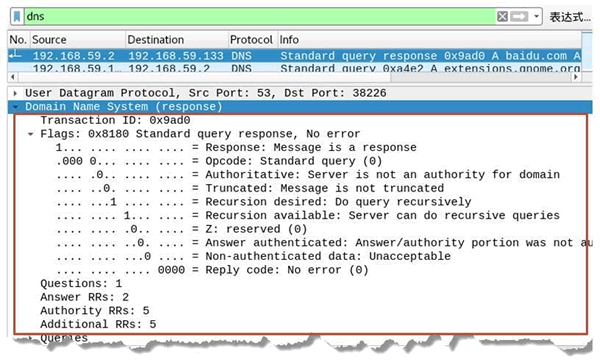Click the Protocol column header
The height and width of the screenshot is (363, 600).
click(253, 40)
